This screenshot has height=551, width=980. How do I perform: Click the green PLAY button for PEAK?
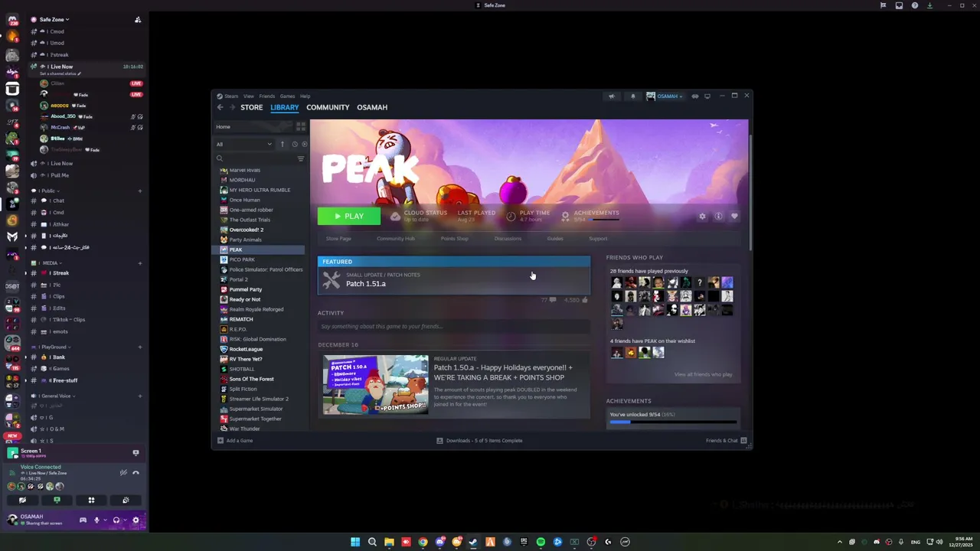click(349, 216)
